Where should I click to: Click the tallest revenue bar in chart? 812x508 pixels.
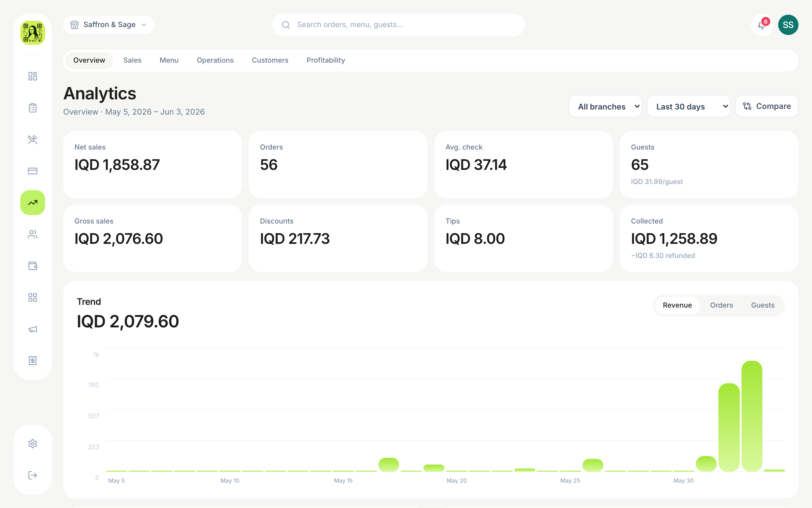752,416
